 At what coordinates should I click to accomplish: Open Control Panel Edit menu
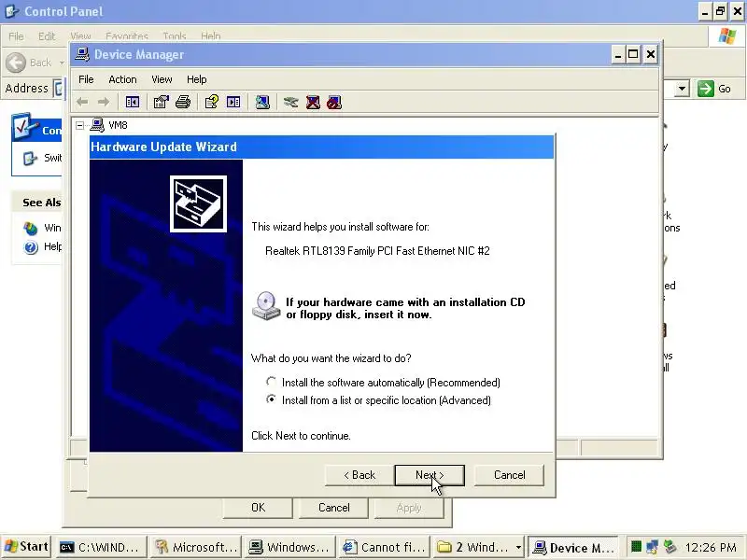click(46, 36)
